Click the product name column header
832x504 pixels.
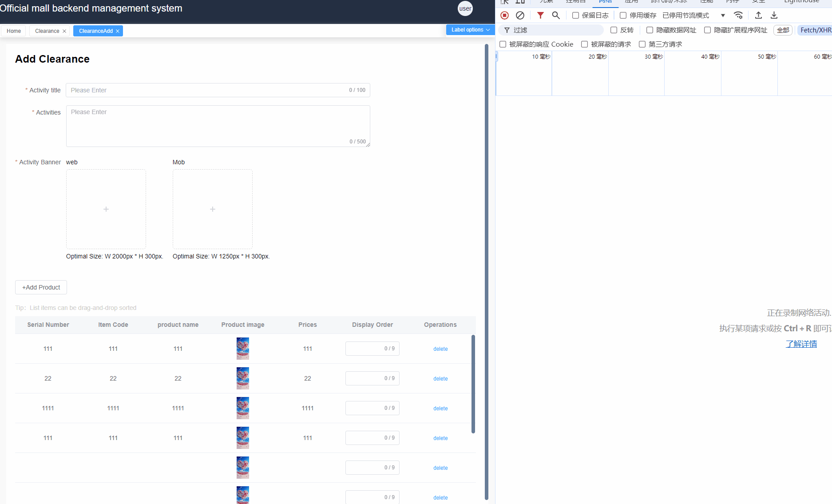point(178,325)
